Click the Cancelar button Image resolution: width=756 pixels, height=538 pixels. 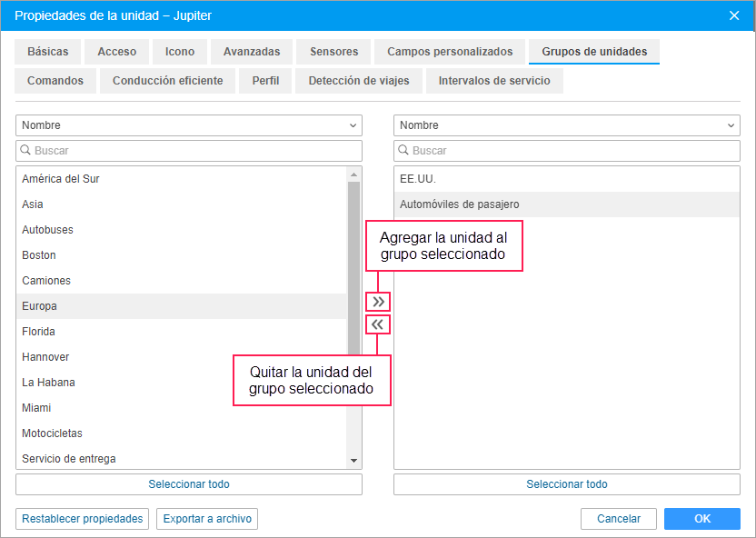click(x=619, y=519)
